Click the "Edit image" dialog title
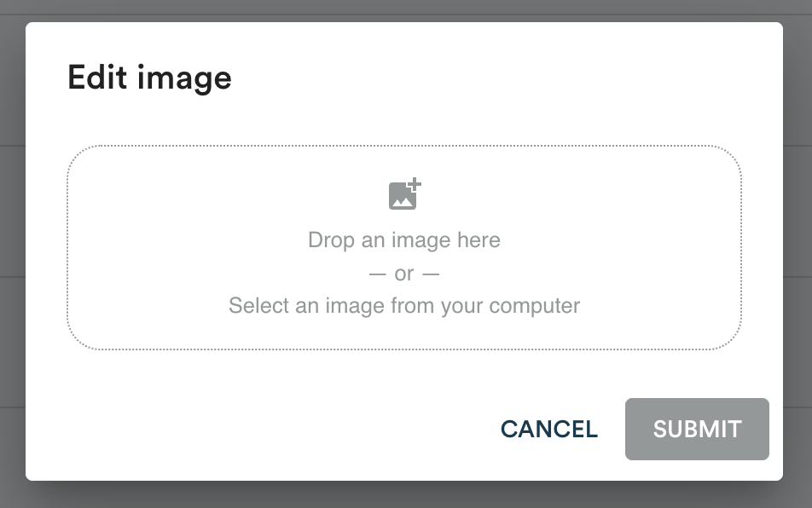This screenshot has width=812, height=508. click(149, 78)
